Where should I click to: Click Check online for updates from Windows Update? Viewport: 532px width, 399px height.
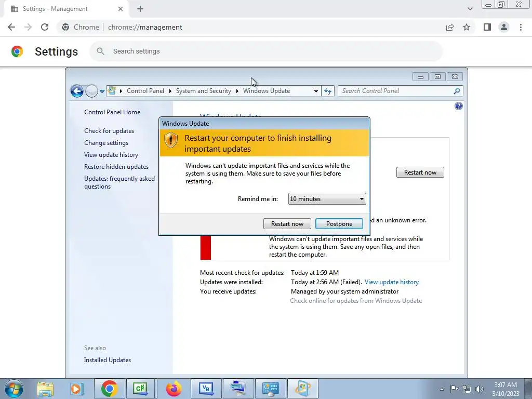[x=356, y=301]
